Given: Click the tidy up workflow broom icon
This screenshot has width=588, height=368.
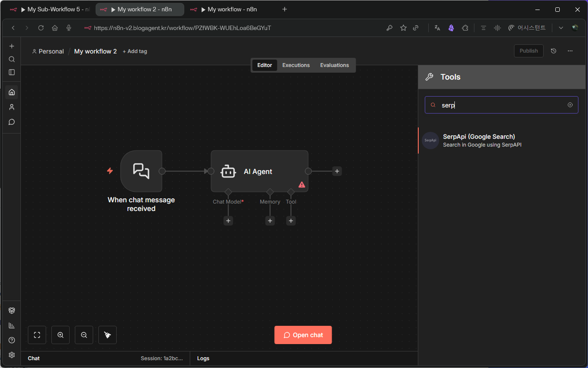Looking at the screenshot, I should 108,335.
